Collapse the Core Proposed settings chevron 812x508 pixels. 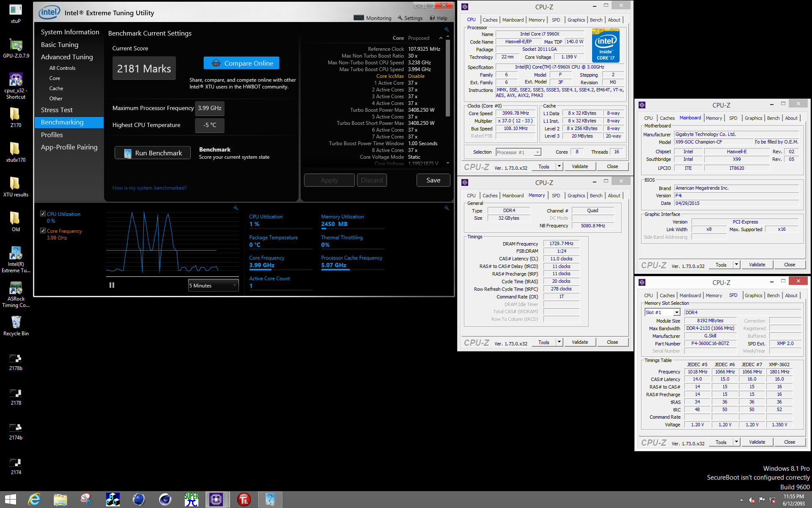[441, 38]
